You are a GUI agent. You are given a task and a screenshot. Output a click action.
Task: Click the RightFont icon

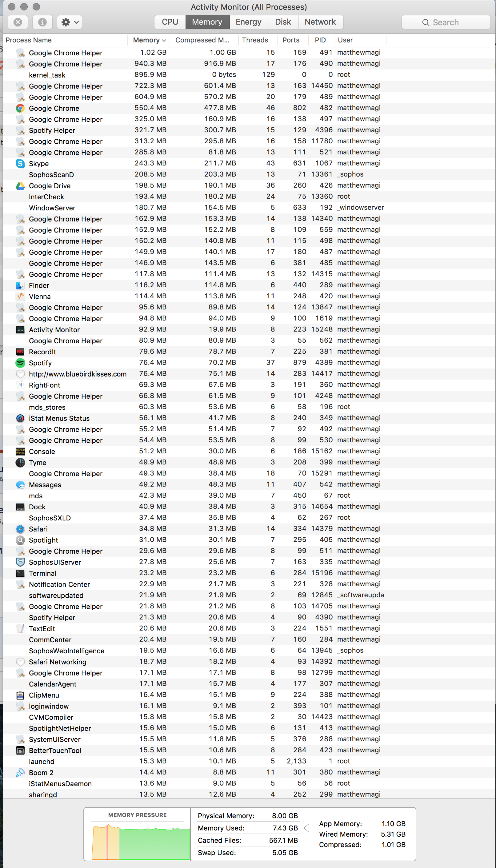(x=20, y=385)
